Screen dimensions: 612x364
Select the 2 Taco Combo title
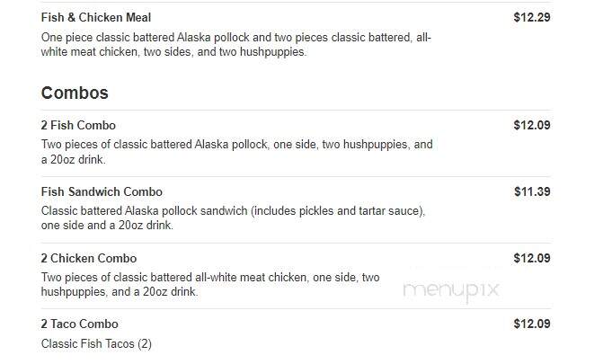[80, 324]
